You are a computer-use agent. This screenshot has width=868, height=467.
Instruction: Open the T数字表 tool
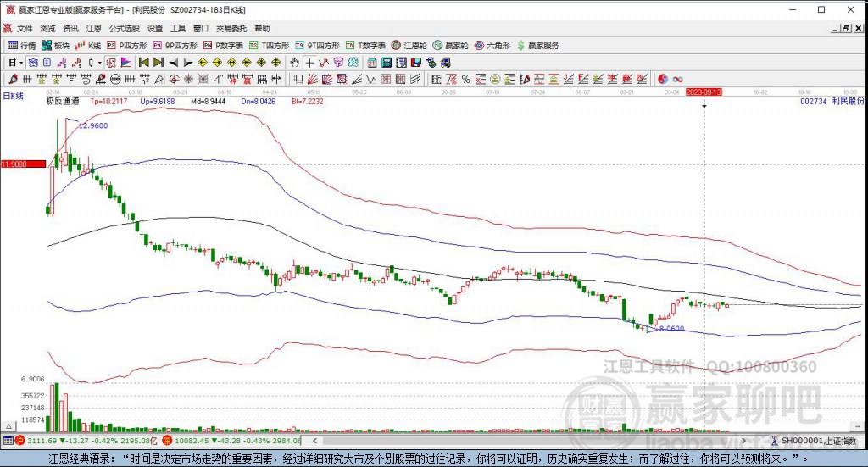(x=365, y=46)
